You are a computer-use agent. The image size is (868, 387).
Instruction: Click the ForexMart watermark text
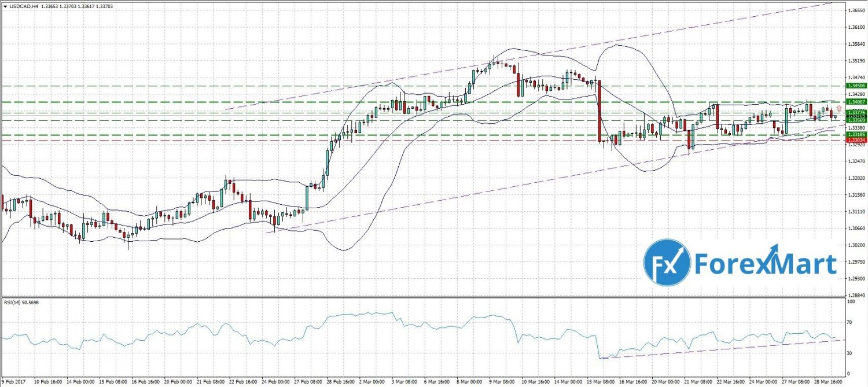pyautogui.click(x=765, y=264)
